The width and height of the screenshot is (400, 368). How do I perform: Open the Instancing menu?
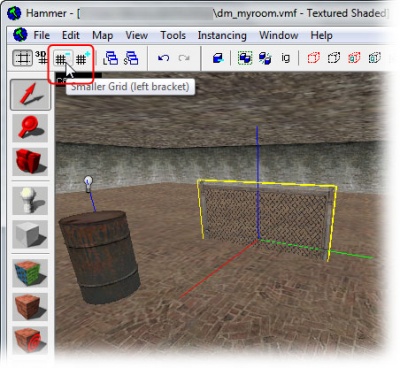pos(222,35)
